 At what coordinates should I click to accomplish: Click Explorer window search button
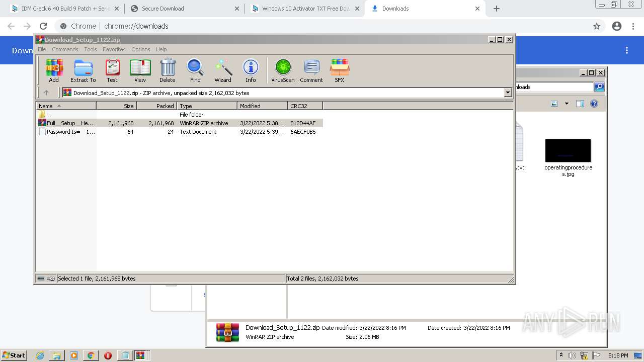(x=599, y=87)
